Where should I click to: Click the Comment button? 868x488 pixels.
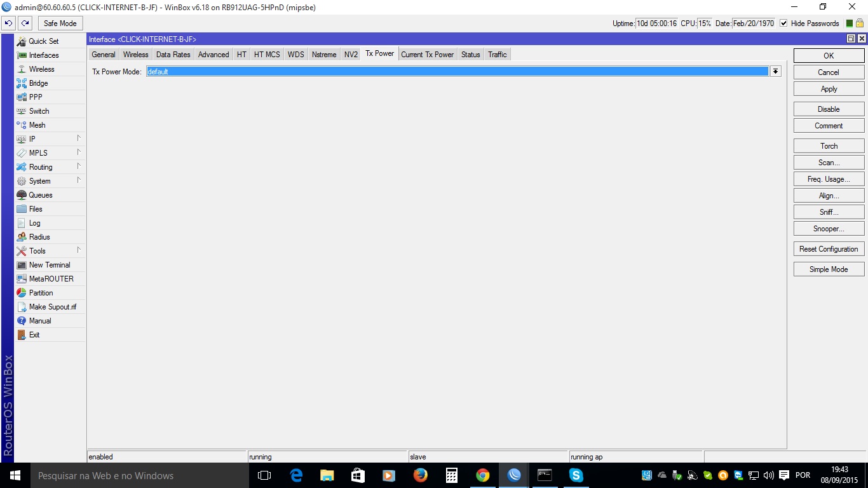click(829, 126)
